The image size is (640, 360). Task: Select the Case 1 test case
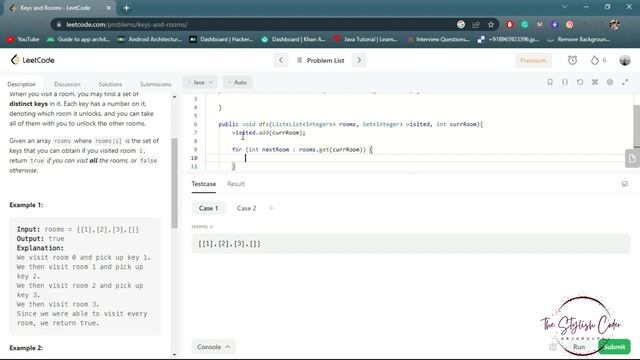click(x=209, y=208)
